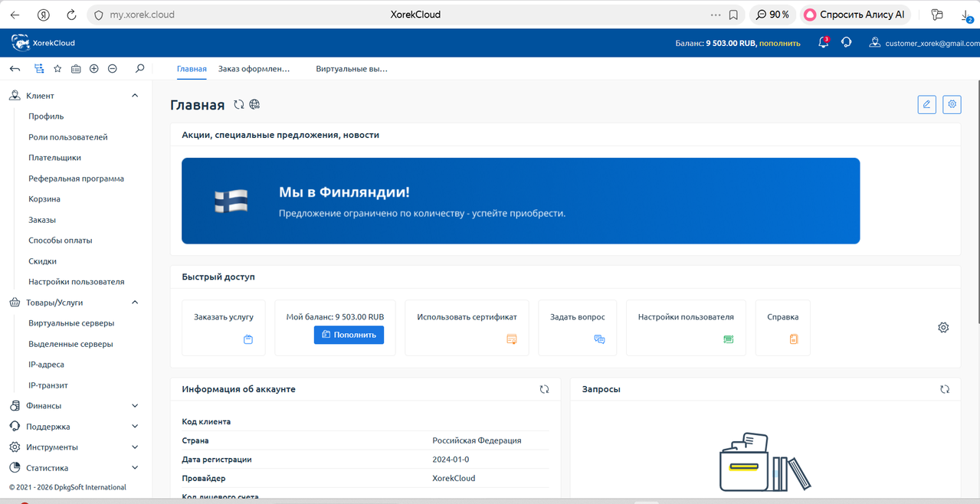Image resolution: width=980 pixels, height=504 pixels.
Task: Open Корзина in the sidebar
Action: [44, 199]
